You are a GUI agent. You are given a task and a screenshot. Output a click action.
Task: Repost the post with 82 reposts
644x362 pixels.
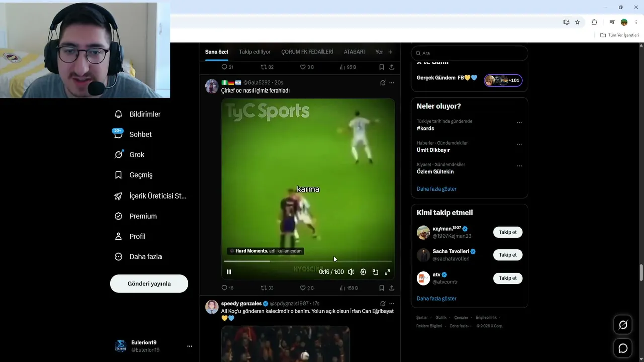(267, 67)
